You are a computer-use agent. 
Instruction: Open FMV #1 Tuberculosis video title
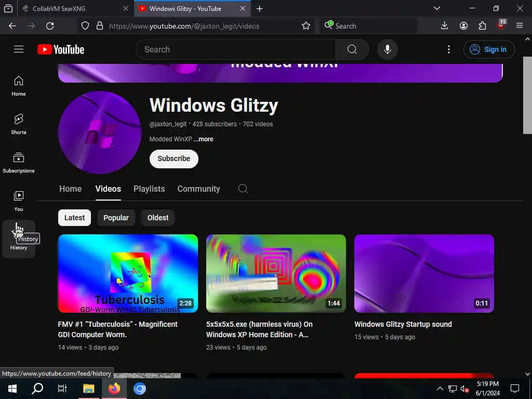(118, 329)
